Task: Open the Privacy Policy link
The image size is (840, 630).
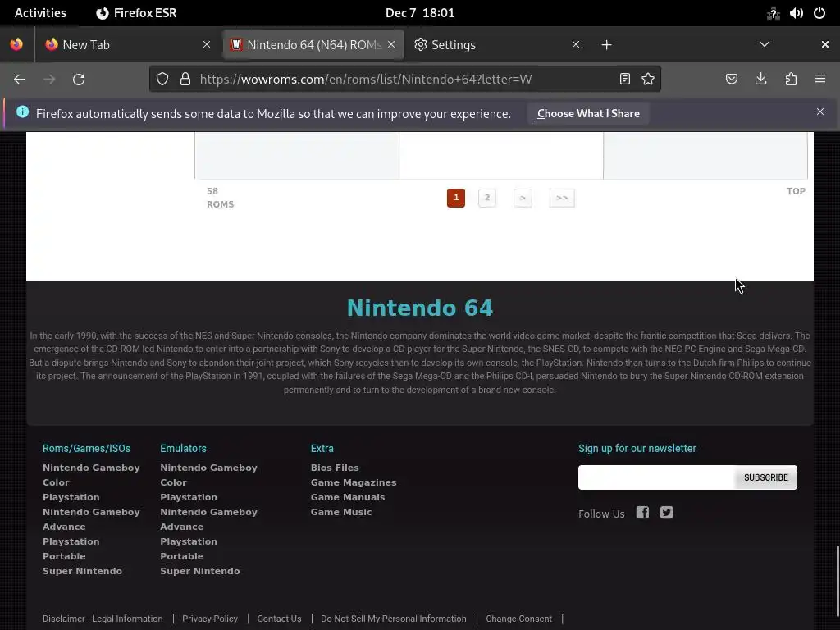Action: (210, 619)
